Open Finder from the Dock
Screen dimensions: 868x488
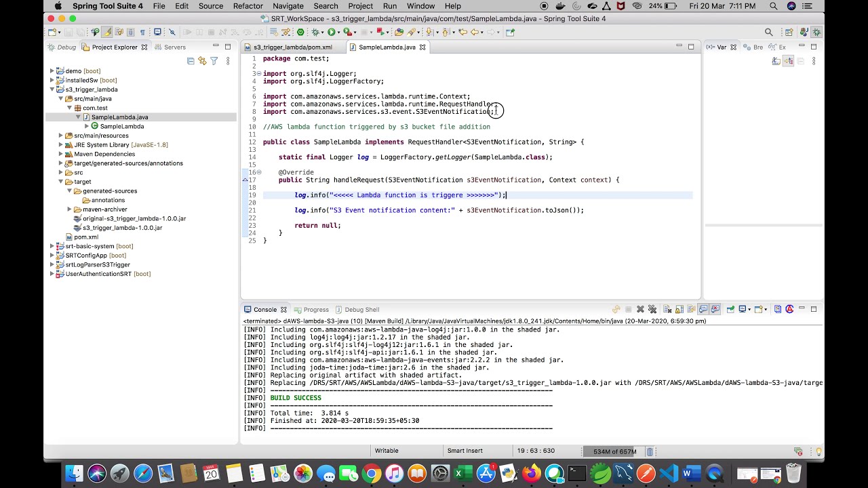[75, 473]
